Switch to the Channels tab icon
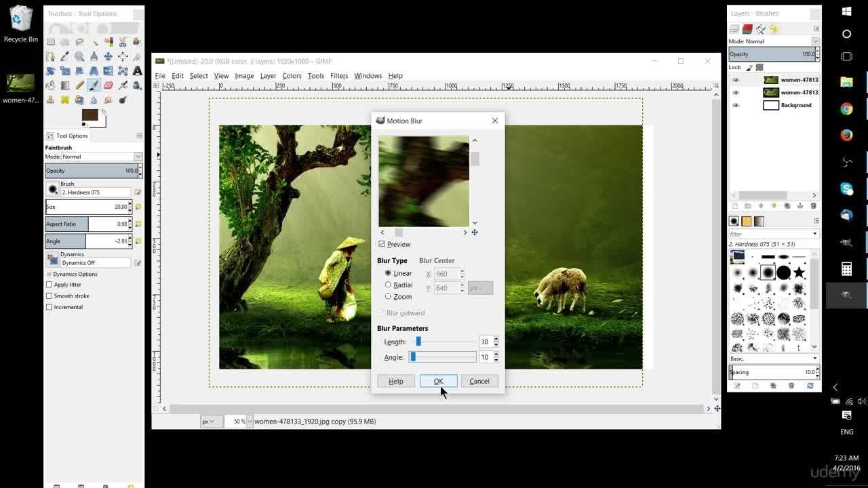 point(747,29)
